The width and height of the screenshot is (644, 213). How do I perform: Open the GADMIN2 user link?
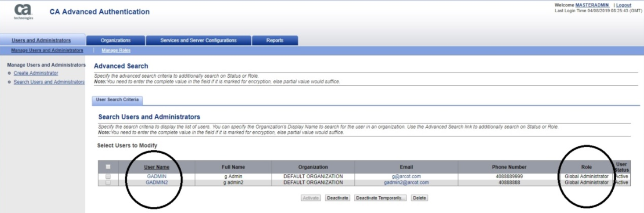157,183
